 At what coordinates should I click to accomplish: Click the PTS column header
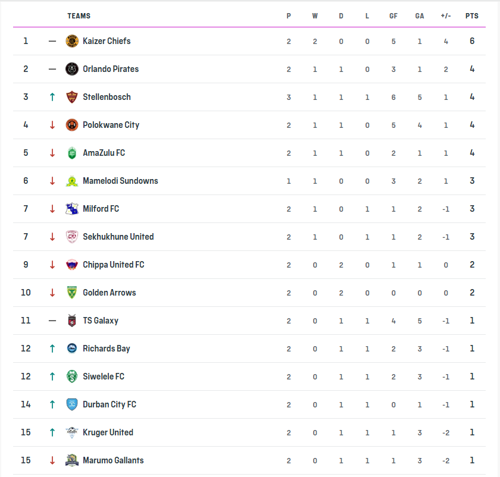tap(472, 16)
